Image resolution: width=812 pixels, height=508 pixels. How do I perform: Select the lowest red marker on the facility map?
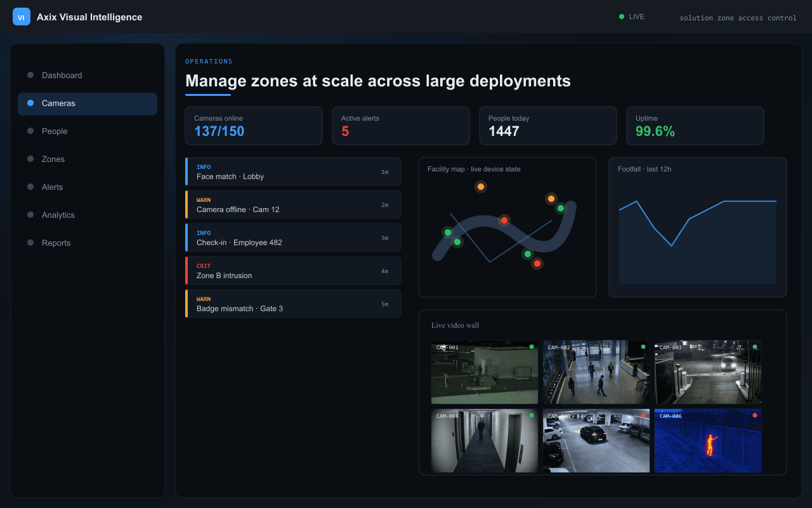coord(537,264)
